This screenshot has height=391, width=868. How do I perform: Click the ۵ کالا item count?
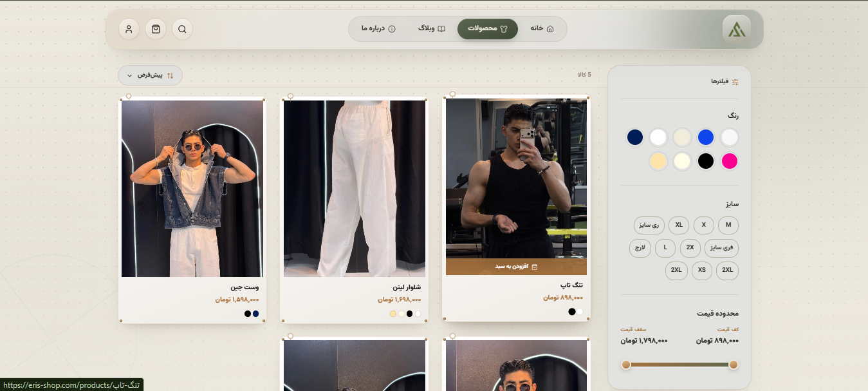[584, 75]
